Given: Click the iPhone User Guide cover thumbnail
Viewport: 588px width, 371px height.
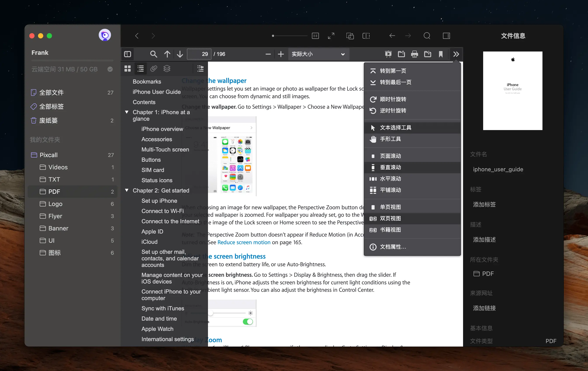Looking at the screenshot, I should click(513, 91).
